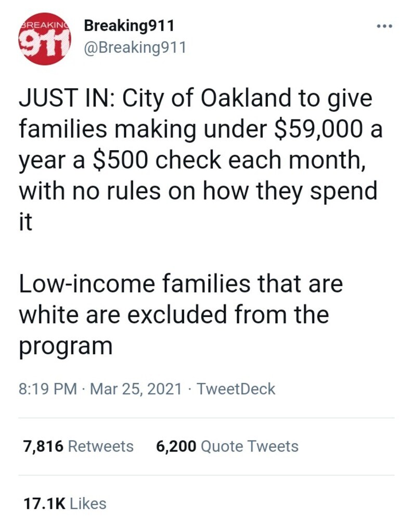This screenshot has width=413, height=532.
Task: Click 'white are excluded from the' line
Action: (174, 314)
